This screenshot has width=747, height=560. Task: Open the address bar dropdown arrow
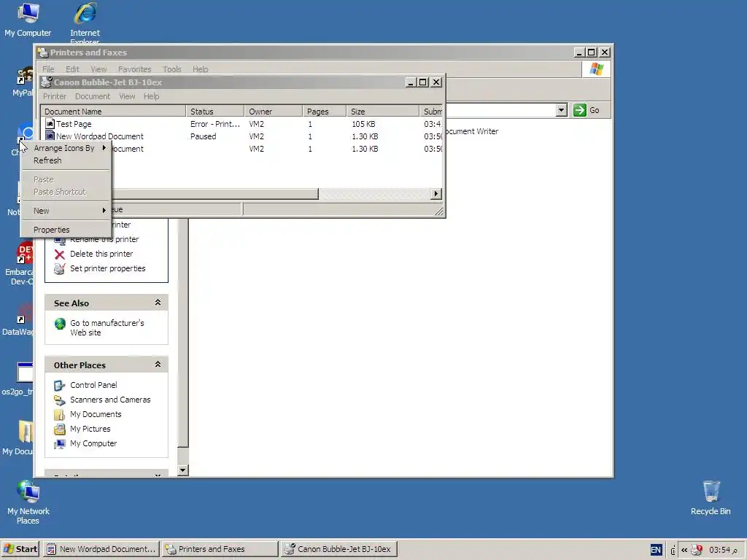click(561, 111)
